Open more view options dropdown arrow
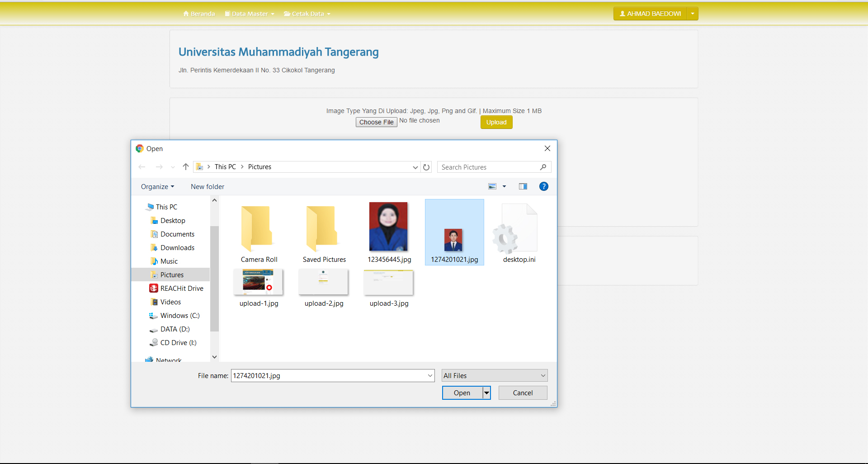 point(504,186)
